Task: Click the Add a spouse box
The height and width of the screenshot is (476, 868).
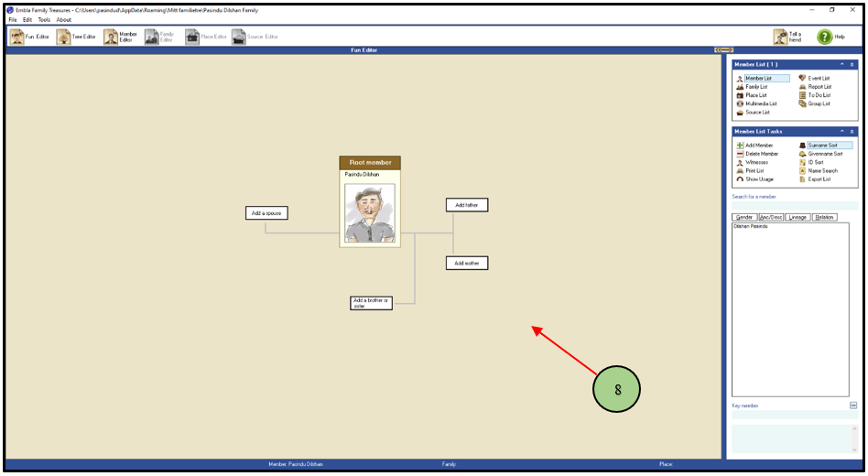Action: click(x=266, y=213)
